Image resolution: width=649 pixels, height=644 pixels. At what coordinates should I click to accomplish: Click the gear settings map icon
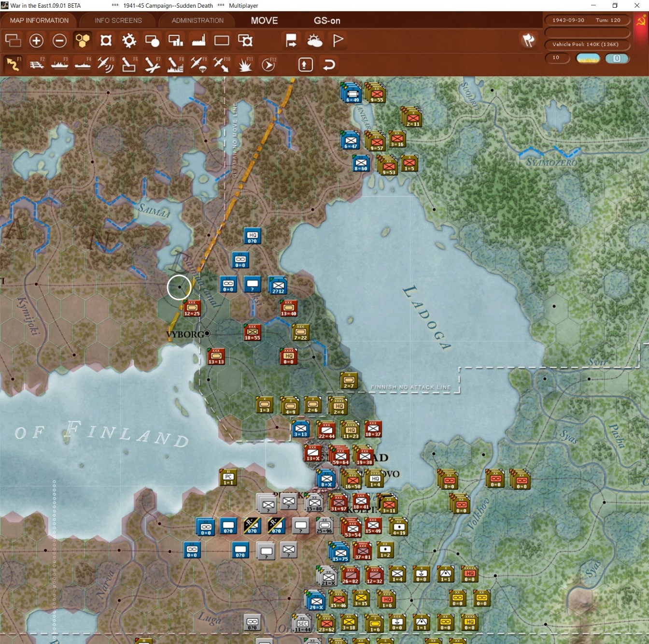click(129, 41)
